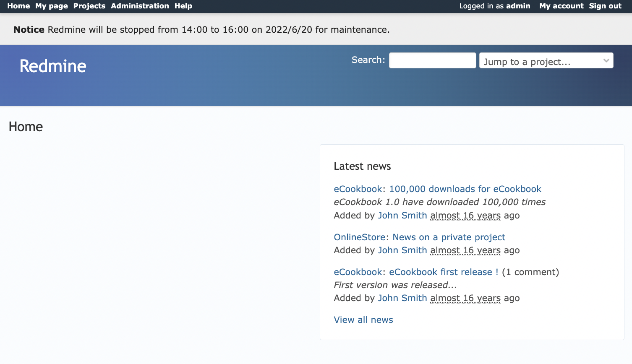Image resolution: width=632 pixels, height=364 pixels.
Task: Open John Smith profile under first release news
Action: pos(402,298)
